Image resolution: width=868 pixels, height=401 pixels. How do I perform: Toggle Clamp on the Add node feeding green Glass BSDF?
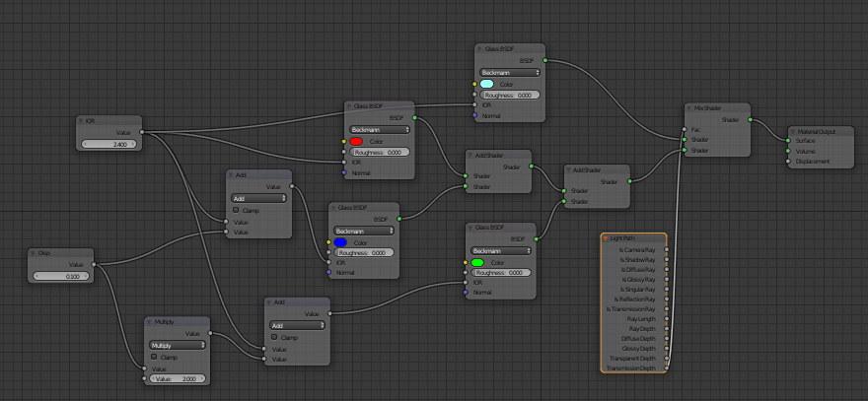(273, 337)
